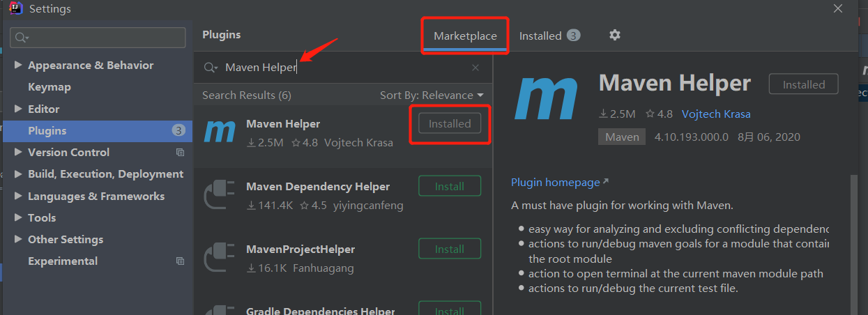Open search history via magnifier icon
Image resolution: width=868 pixels, height=315 pixels.
211,68
